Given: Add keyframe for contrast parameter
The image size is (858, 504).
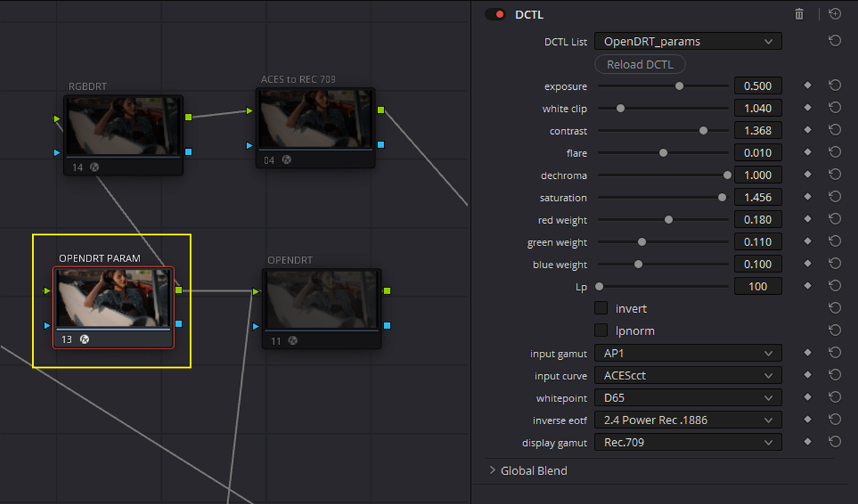Looking at the screenshot, I should tap(808, 130).
